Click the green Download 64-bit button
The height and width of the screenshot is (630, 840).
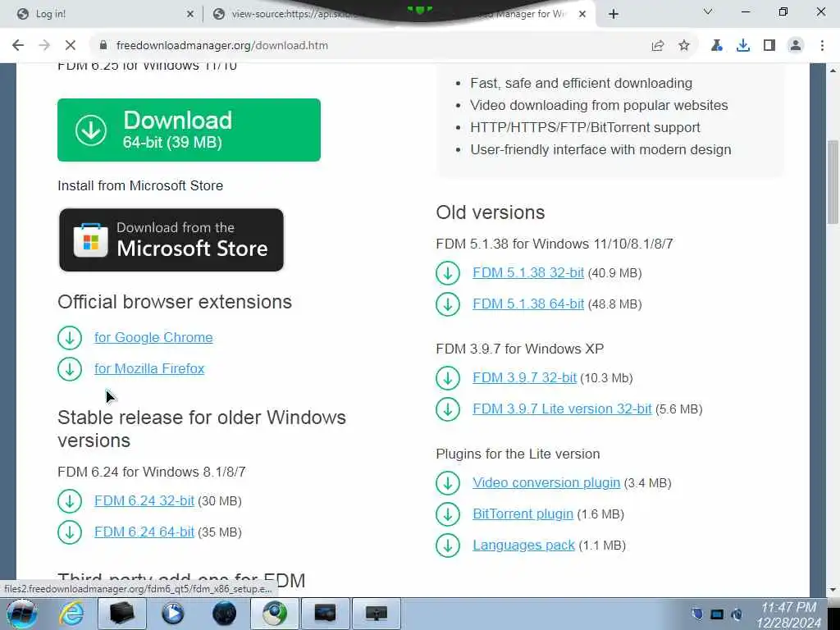(189, 130)
